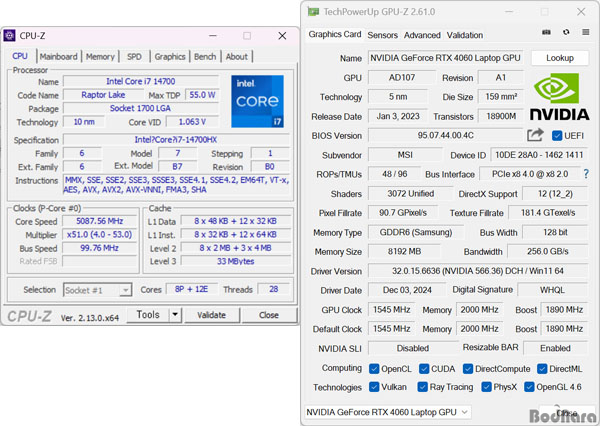Click the Multiplier value x51.0
The height and width of the screenshot is (426, 600).
(99, 235)
